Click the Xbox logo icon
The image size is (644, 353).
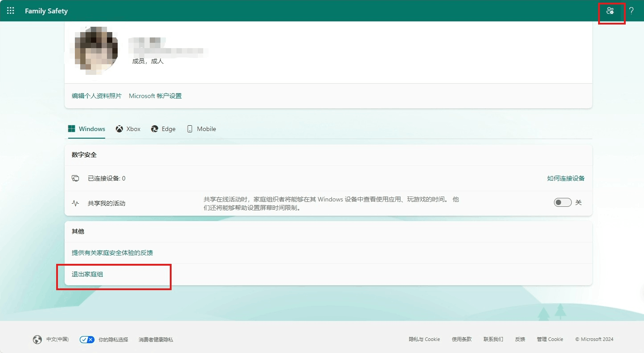click(x=119, y=129)
